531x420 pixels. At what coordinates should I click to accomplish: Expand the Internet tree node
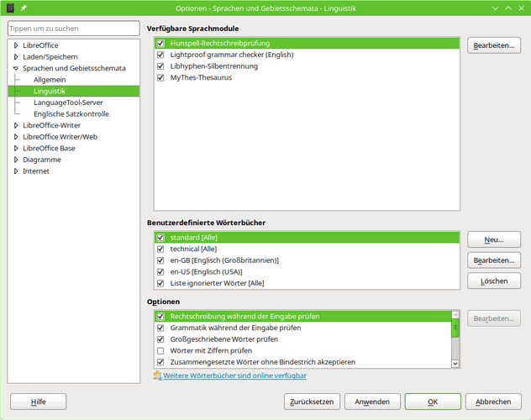point(16,171)
